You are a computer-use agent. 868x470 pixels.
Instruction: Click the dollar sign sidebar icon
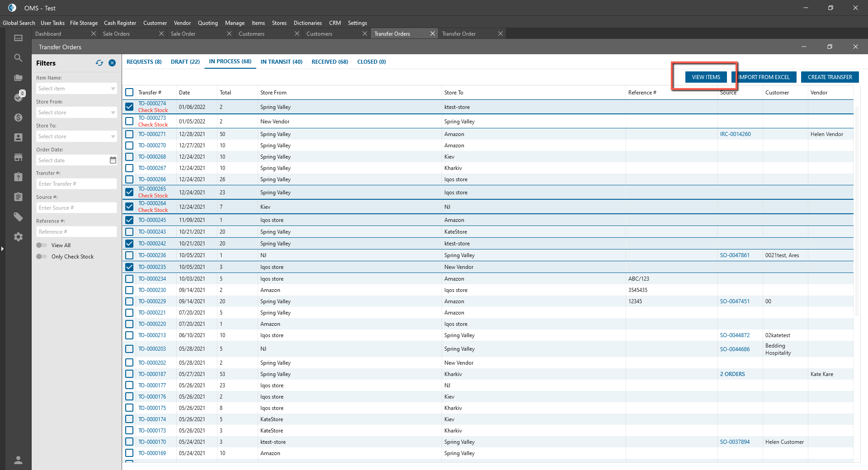tap(18, 117)
